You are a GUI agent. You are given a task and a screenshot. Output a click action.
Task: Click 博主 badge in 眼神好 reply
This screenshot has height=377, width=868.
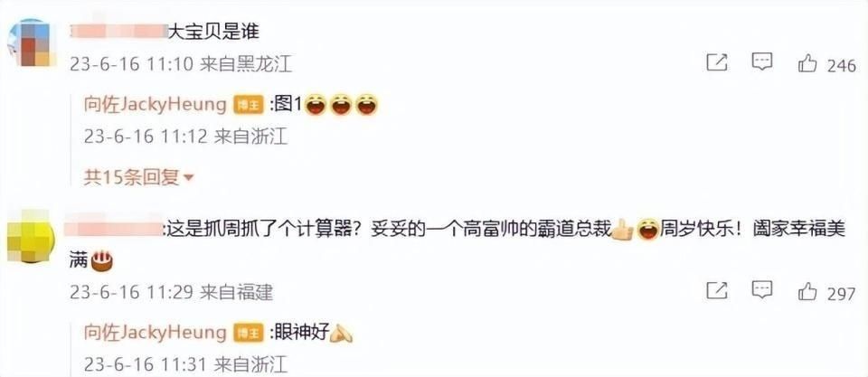[x=248, y=334]
